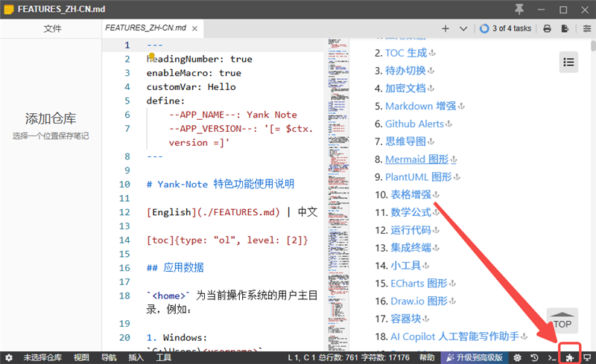Export the document via the export icon

tap(565, 28)
